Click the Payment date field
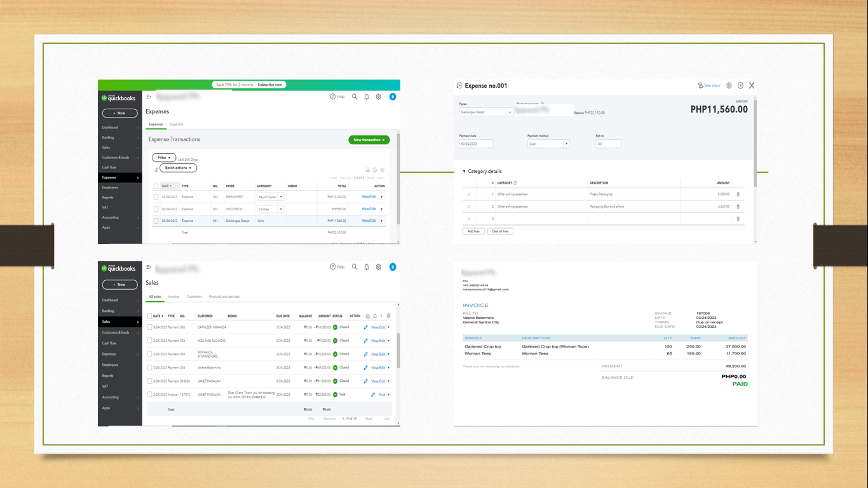 [477, 144]
